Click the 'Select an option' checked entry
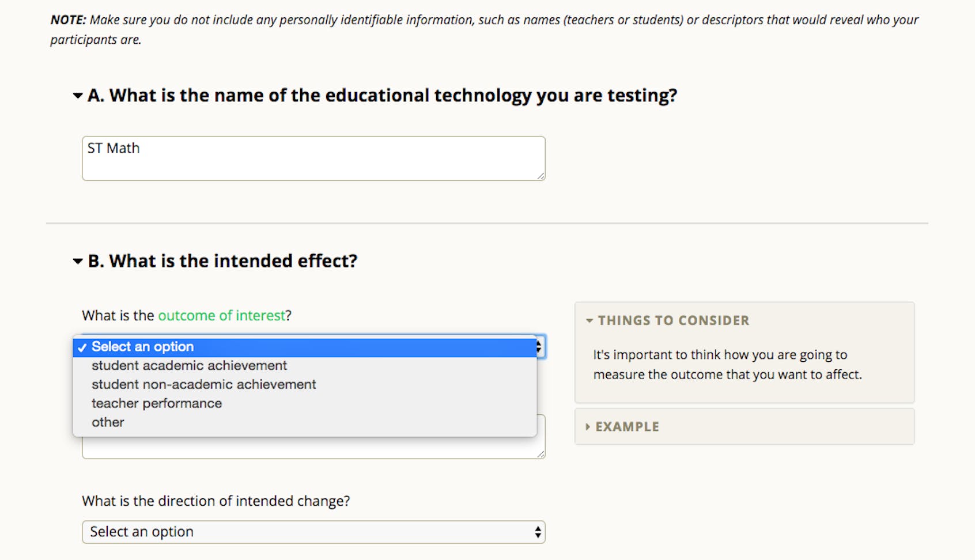The height and width of the screenshot is (560, 975). click(143, 346)
